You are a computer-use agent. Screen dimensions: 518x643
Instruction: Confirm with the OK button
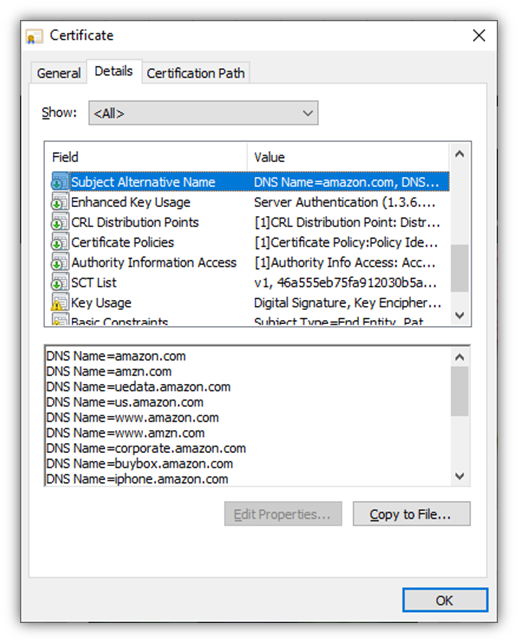(445, 600)
